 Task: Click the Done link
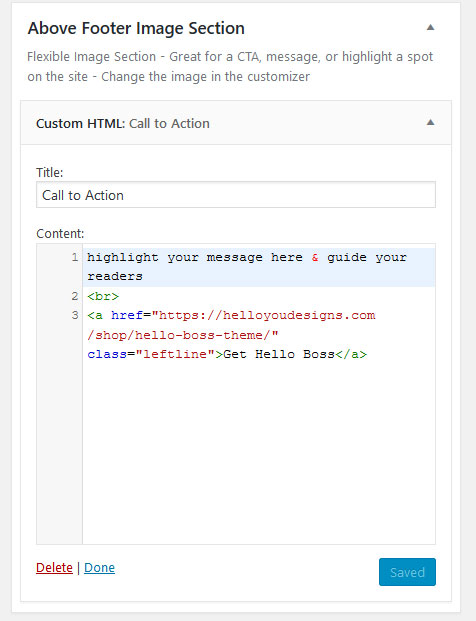click(99, 568)
